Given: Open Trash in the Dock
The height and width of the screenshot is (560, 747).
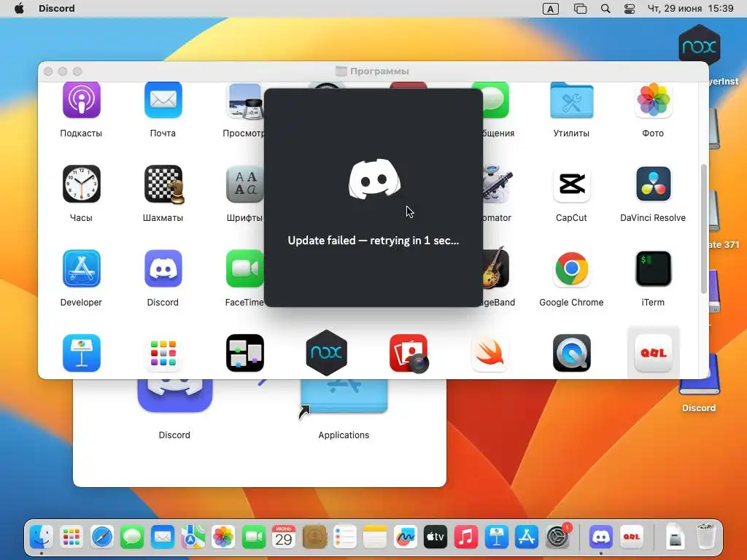Looking at the screenshot, I should 705,537.
